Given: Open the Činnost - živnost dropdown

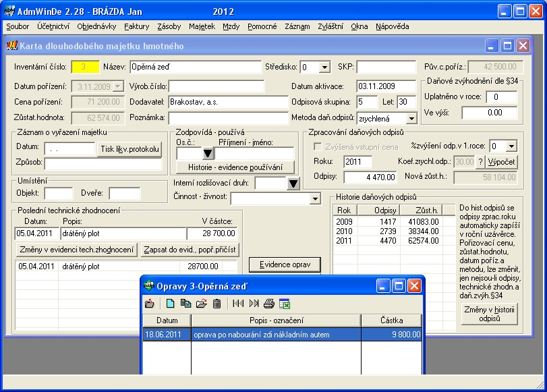Looking at the screenshot, I should pos(315,198).
